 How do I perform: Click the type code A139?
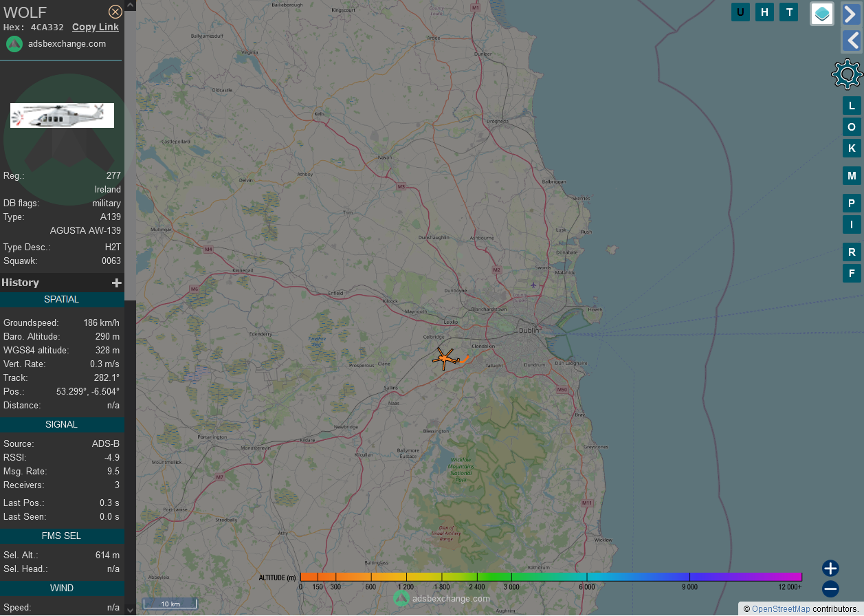coord(111,217)
